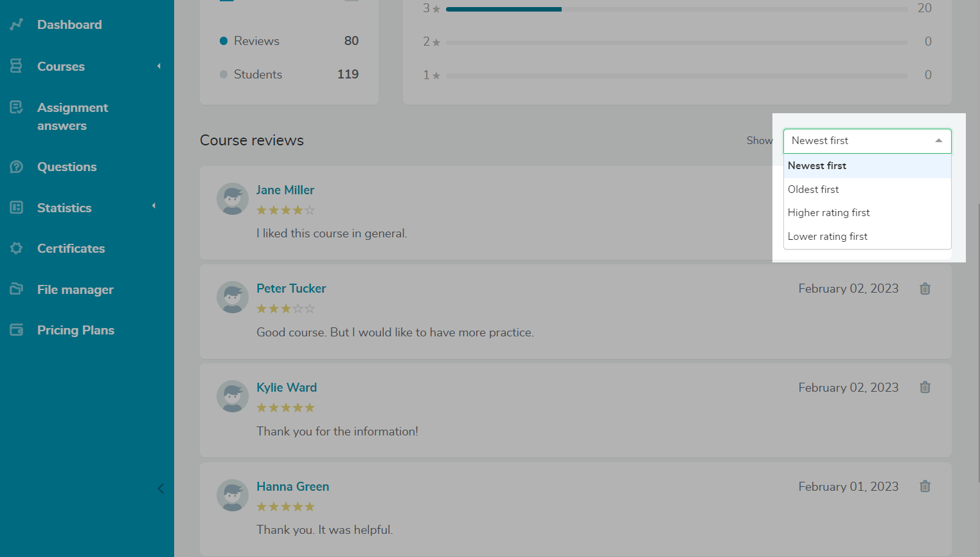
Task: Pick Lower rating first option
Action: (x=827, y=237)
